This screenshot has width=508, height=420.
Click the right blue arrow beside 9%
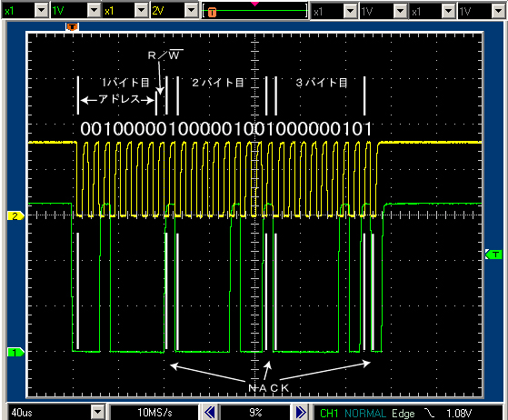300,412
